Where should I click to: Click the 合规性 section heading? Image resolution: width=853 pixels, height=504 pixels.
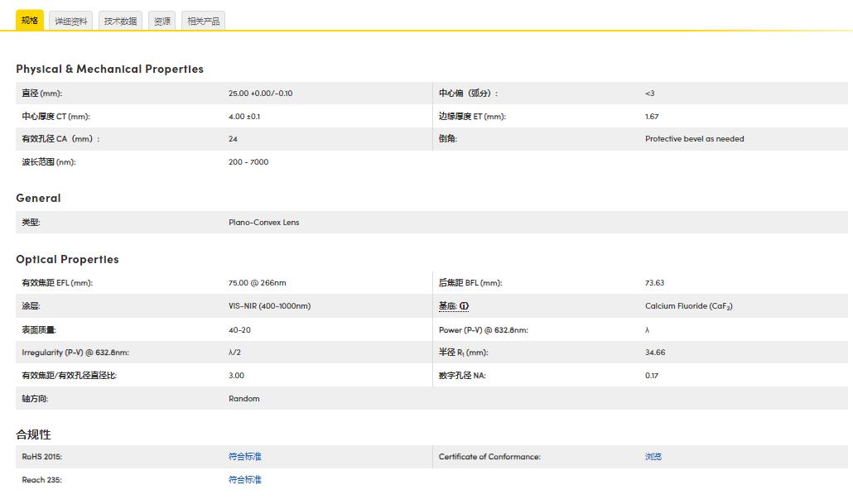click(x=33, y=434)
